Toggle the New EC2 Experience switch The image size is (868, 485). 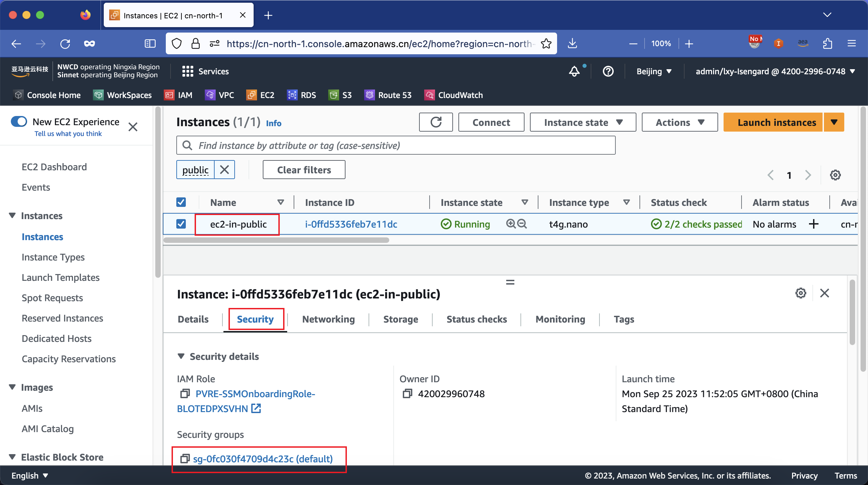click(x=19, y=121)
